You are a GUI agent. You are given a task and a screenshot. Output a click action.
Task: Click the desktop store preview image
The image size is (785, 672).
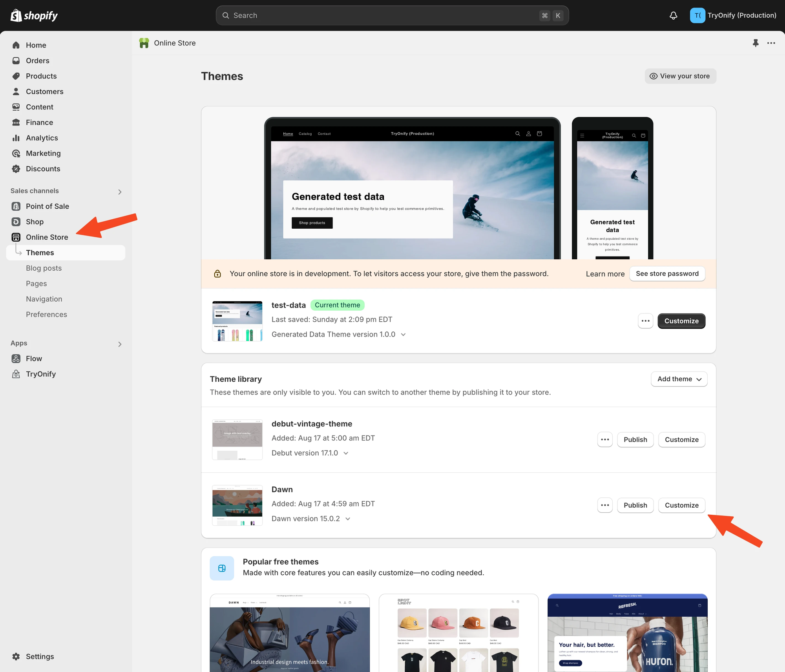pyautogui.click(x=412, y=188)
